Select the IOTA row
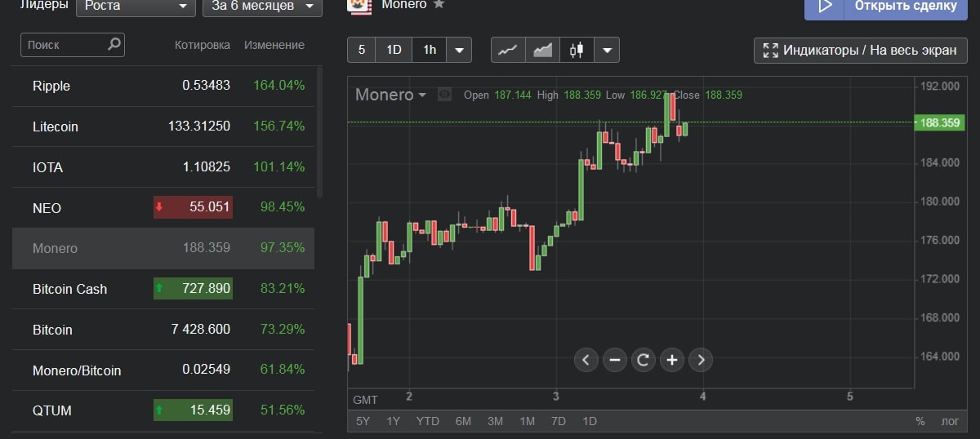Screen dimensions: 980x439 click(163, 167)
